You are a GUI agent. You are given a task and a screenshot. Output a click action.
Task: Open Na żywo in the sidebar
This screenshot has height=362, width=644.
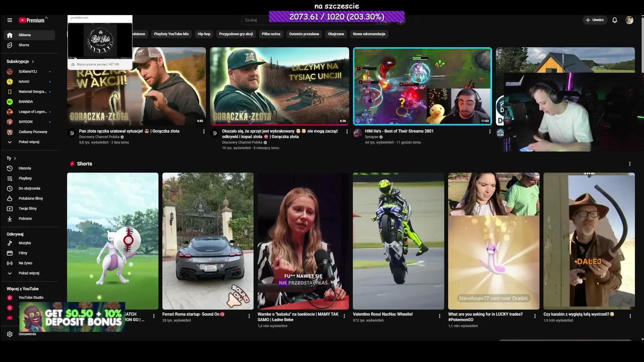(x=25, y=262)
